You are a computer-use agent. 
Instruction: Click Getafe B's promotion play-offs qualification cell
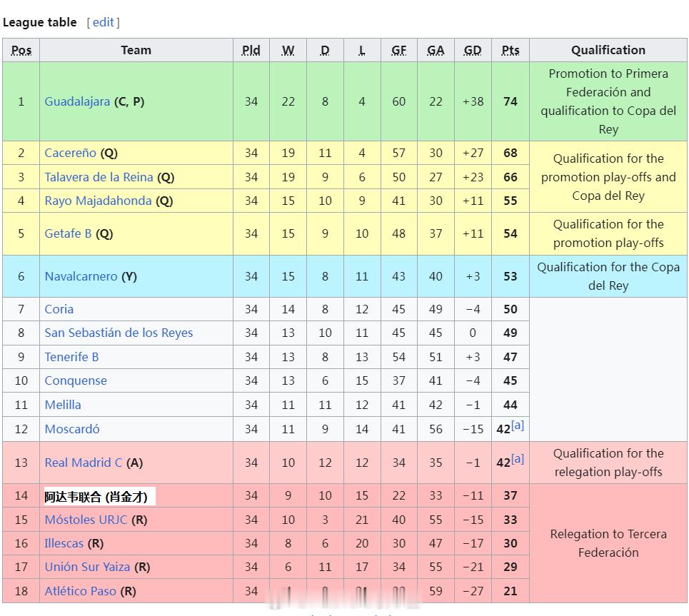click(x=608, y=233)
